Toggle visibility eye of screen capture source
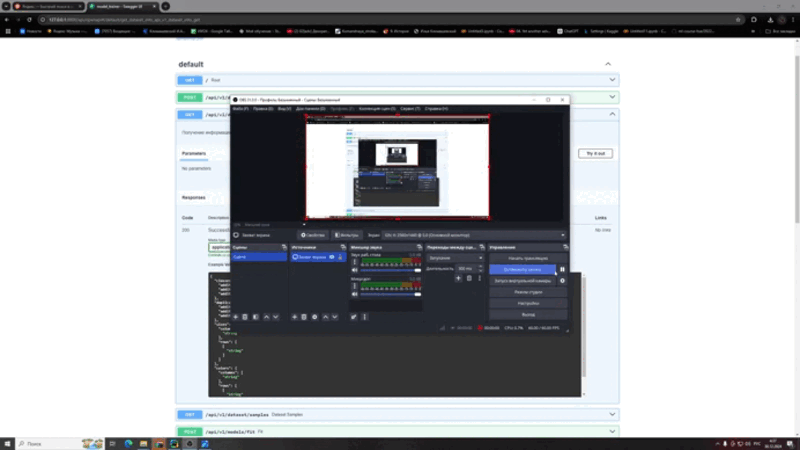 [x=331, y=257]
